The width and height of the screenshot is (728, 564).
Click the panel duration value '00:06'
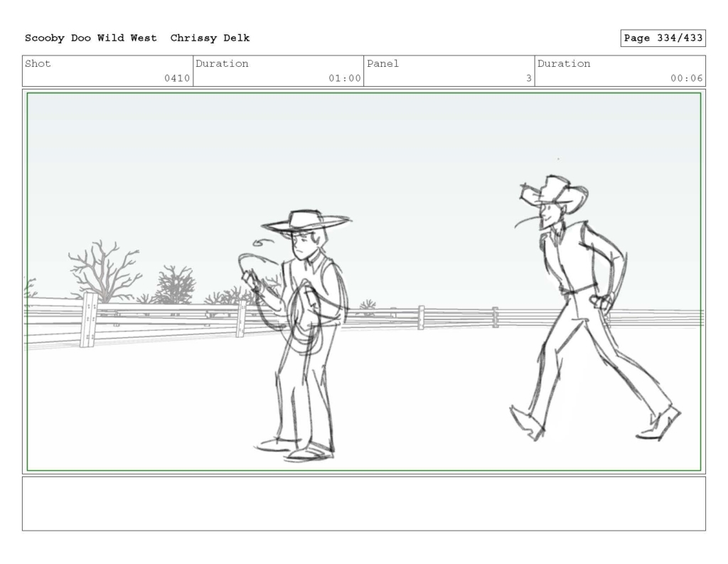click(686, 78)
